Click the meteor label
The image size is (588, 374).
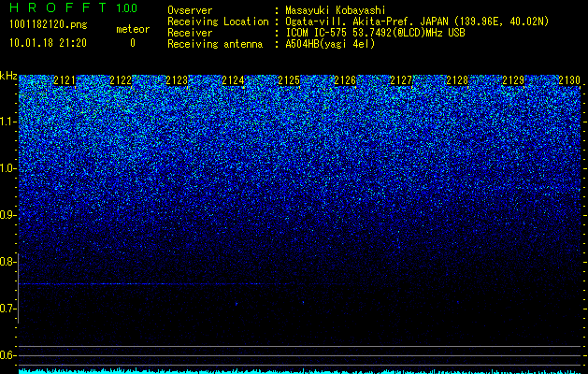[133, 29]
